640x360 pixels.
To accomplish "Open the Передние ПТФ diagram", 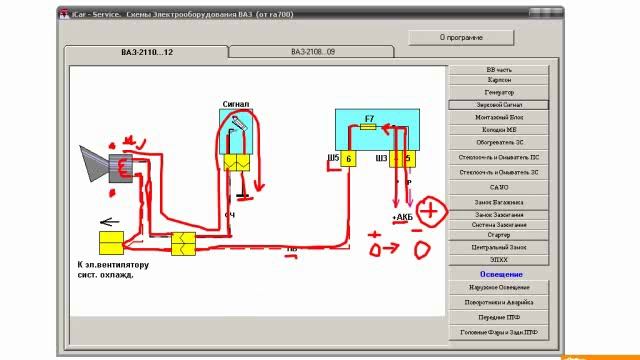I will (x=499, y=317).
